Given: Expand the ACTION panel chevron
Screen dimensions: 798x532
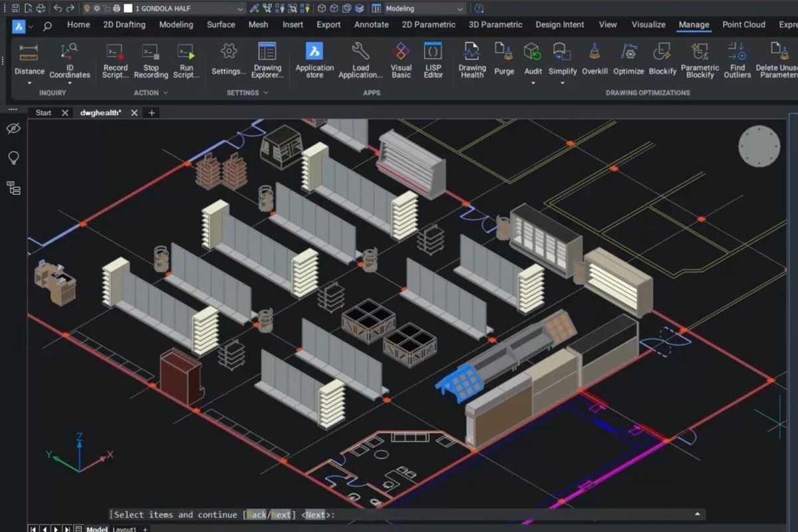Looking at the screenshot, I should pyautogui.click(x=165, y=92).
